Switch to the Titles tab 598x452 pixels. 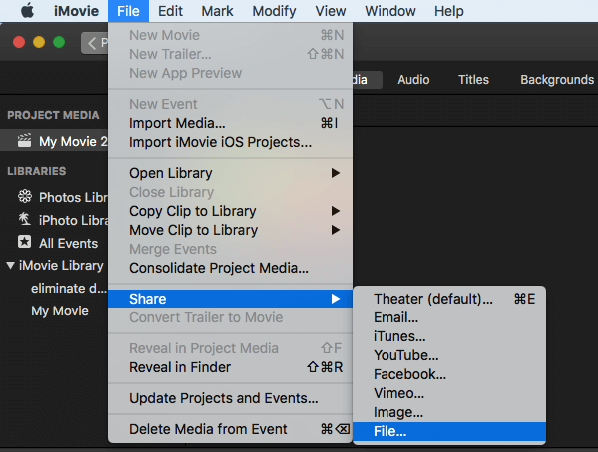click(x=473, y=80)
